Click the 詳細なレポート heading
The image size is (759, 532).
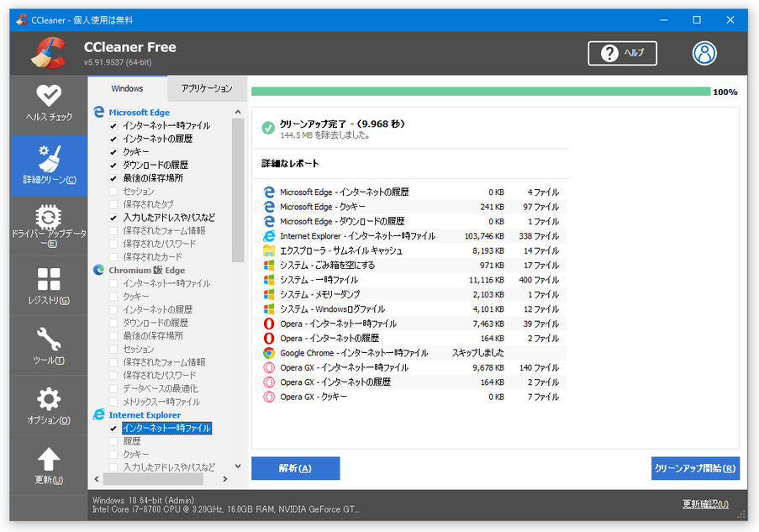[x=290, y=164]
